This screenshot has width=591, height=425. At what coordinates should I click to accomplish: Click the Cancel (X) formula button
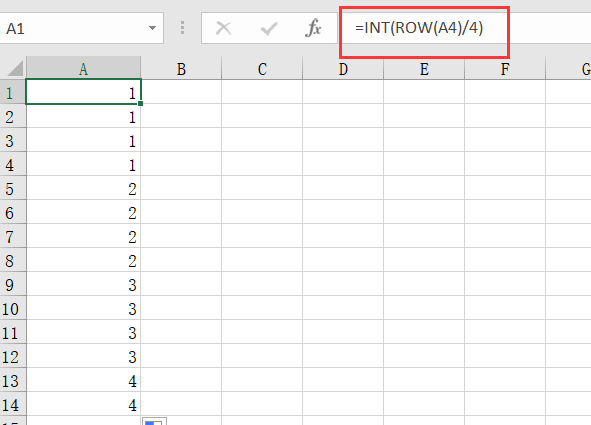[224, 28]
